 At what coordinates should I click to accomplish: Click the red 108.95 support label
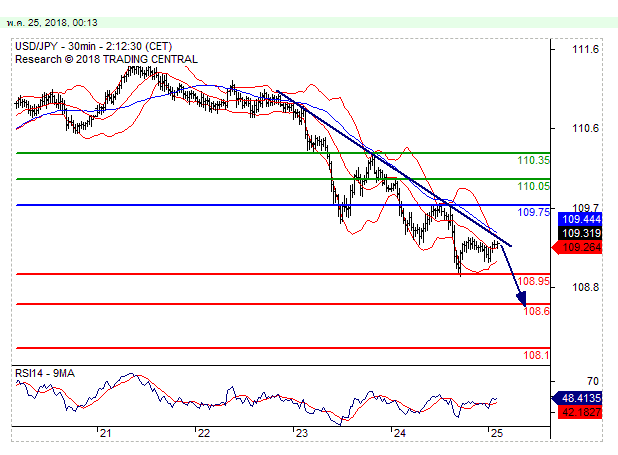(533, 281)
